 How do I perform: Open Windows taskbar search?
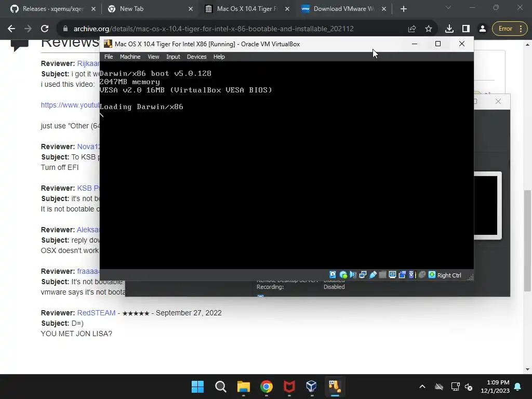[220, 387]
